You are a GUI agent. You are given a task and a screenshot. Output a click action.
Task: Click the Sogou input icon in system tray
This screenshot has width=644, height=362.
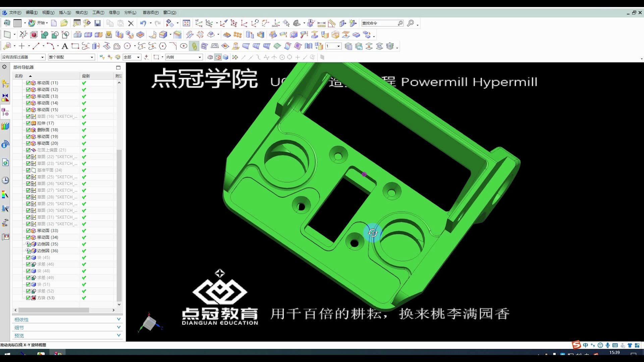click(x=576, y=345)
